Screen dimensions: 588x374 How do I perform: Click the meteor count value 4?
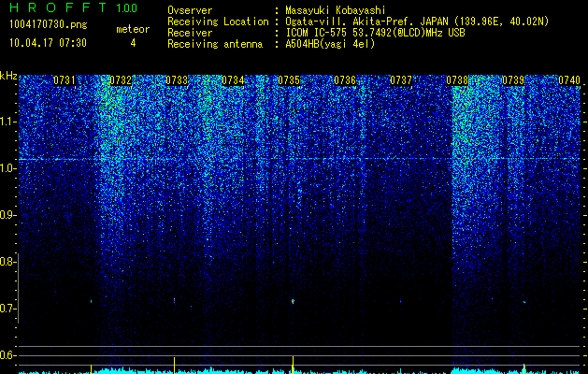pyautogui.click(x=133, y=43)
